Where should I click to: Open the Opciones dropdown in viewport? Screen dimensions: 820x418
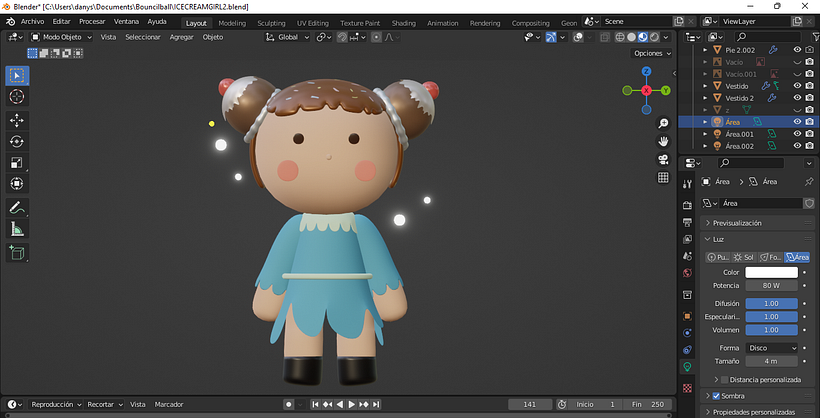653,53
